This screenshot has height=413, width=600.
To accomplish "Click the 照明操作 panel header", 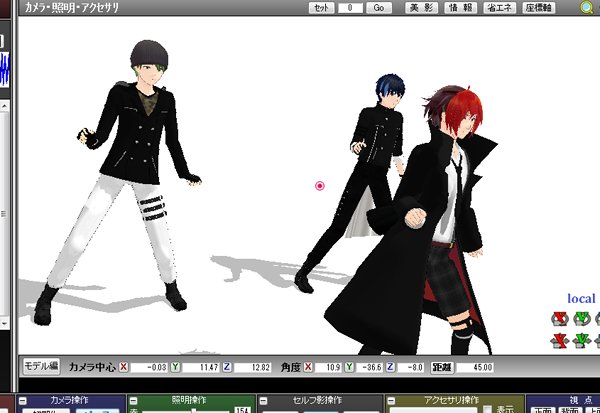I will (191, 400).
